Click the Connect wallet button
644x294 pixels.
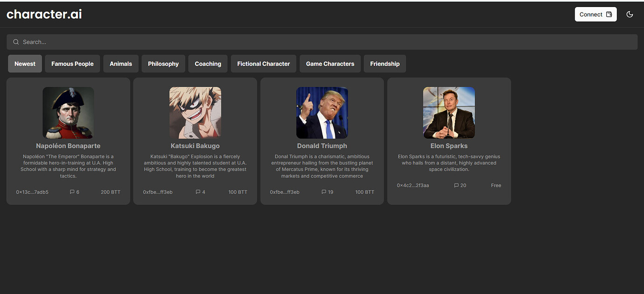[x=595, y=14]
